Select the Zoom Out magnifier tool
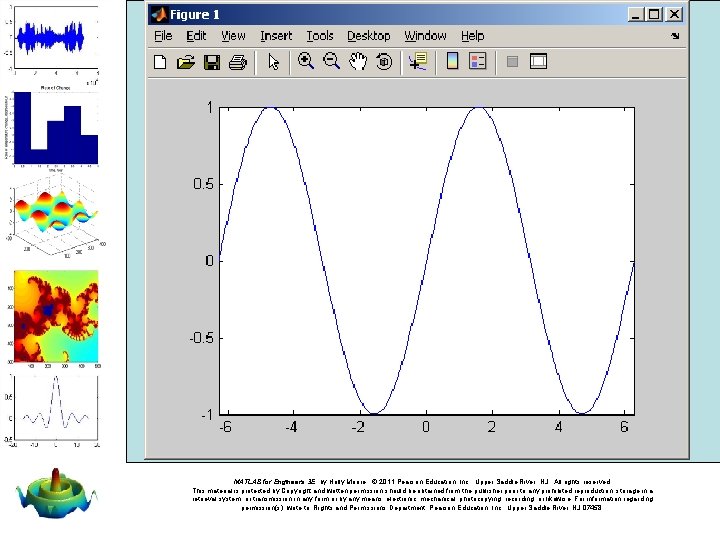 332,61
